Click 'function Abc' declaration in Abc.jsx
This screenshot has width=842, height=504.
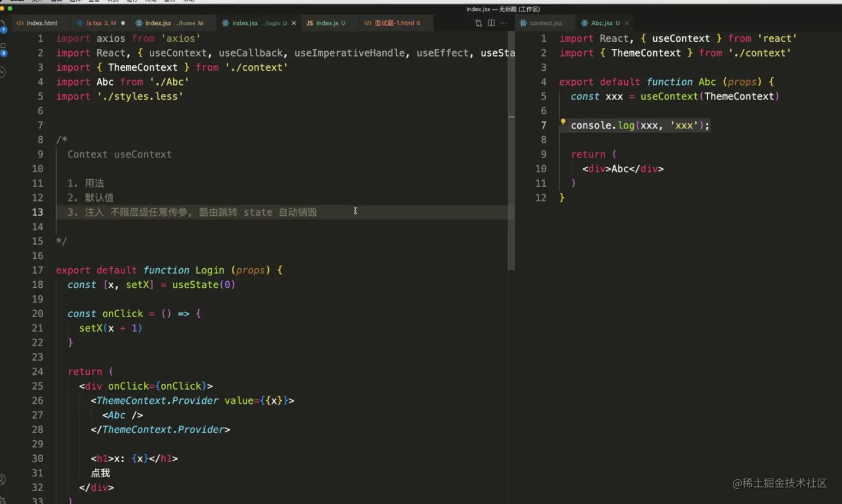pyautogui.click(x=681, y=82)
